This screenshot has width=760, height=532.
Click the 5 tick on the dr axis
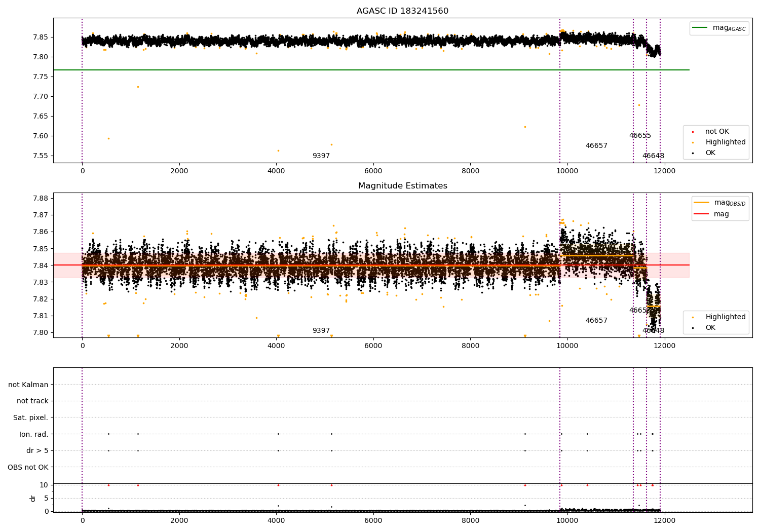click(x=46, y=499)
